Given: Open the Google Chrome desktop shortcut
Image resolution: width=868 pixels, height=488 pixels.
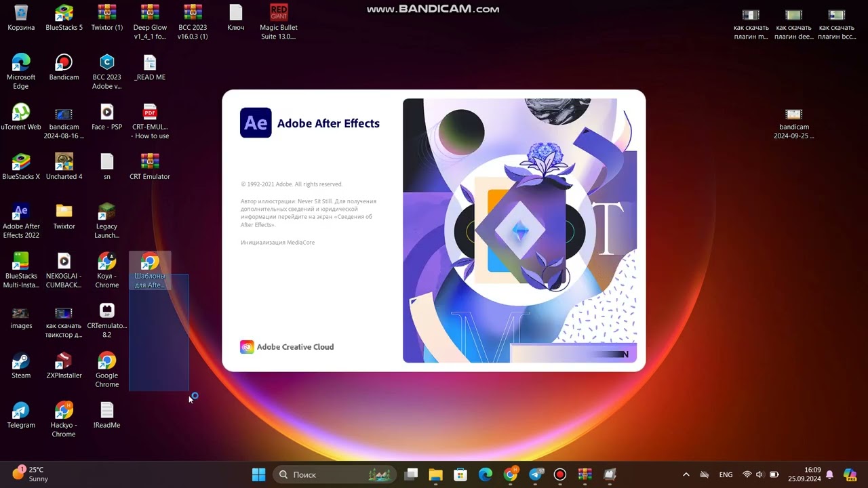Looking at the screenshot, I should pyautogui.click(x=106, y=370).
